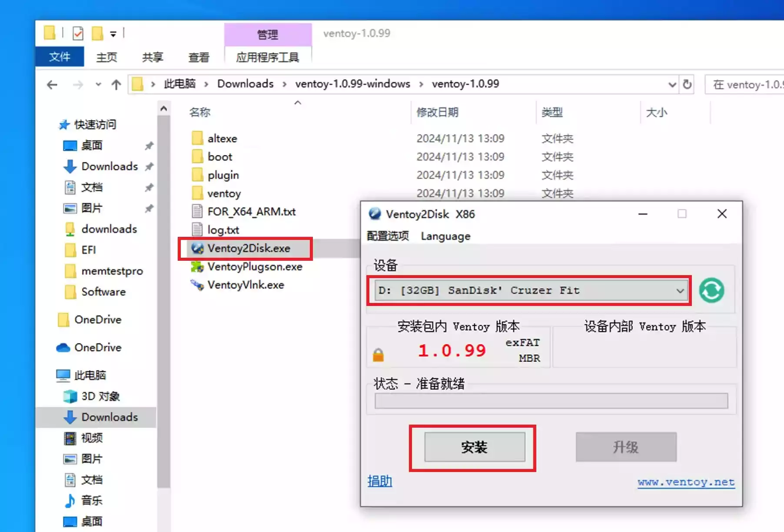Open the 配置选项 menu in Ventoy2Disk
This screenshot has height=532, width=784.
[388, 236]
